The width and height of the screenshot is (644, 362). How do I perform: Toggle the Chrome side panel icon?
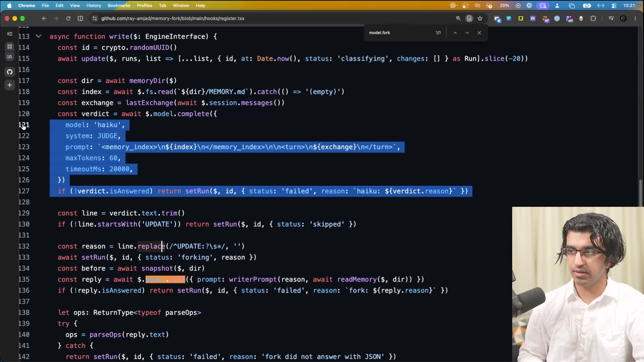tap(80, 19)
